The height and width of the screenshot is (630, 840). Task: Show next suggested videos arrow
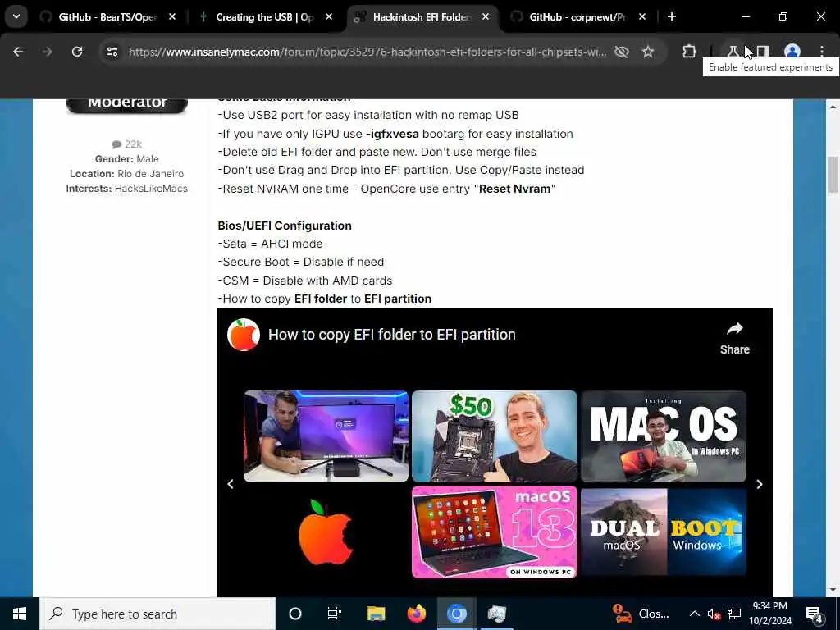point(760,484)
